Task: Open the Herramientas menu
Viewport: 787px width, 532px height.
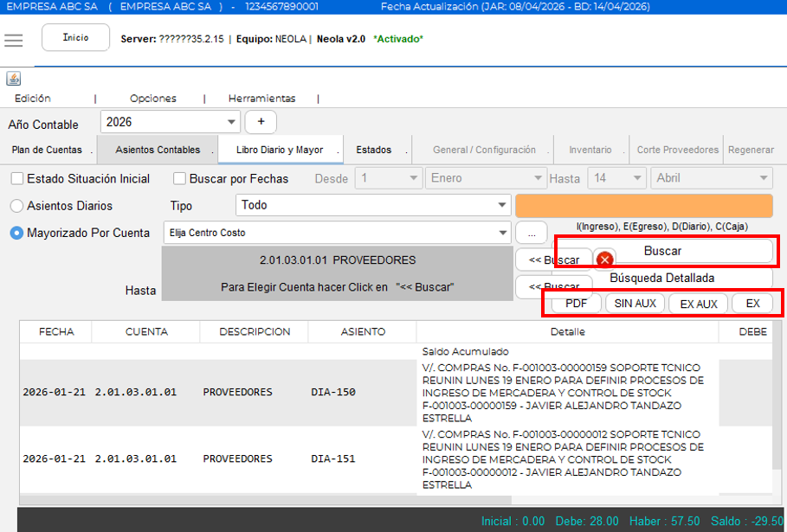Action: tap(261, 99)
